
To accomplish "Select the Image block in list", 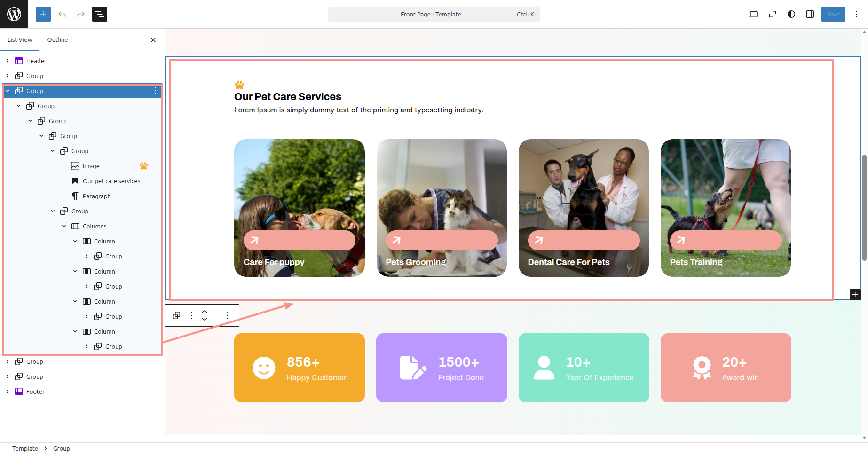I will [x=91, y=166].
